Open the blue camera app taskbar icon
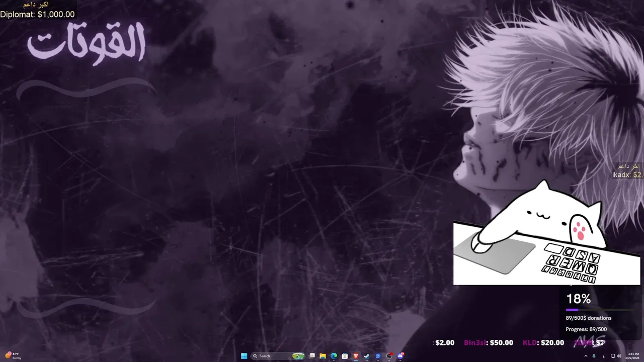The width and height of the screenshot is (644, 362). (378, 356)
